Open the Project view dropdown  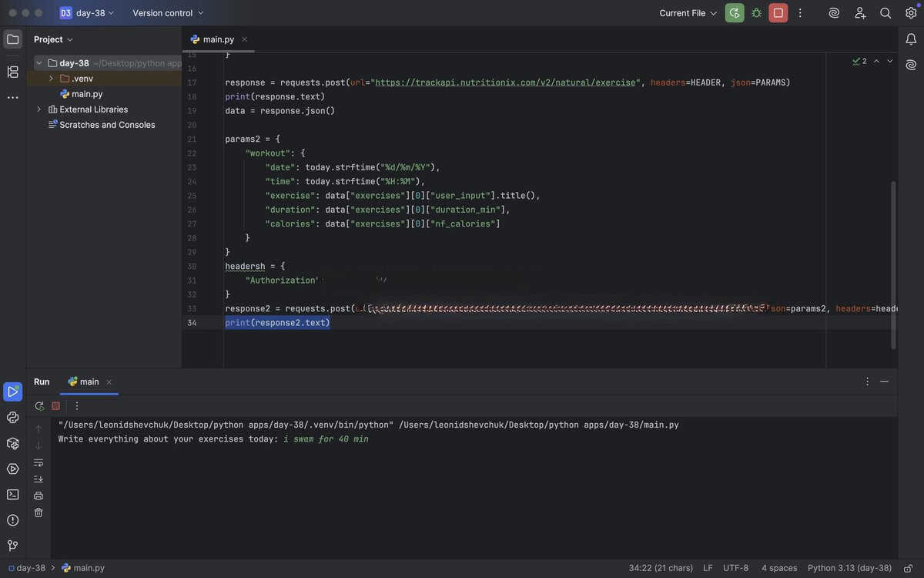[x=54, y=39]
